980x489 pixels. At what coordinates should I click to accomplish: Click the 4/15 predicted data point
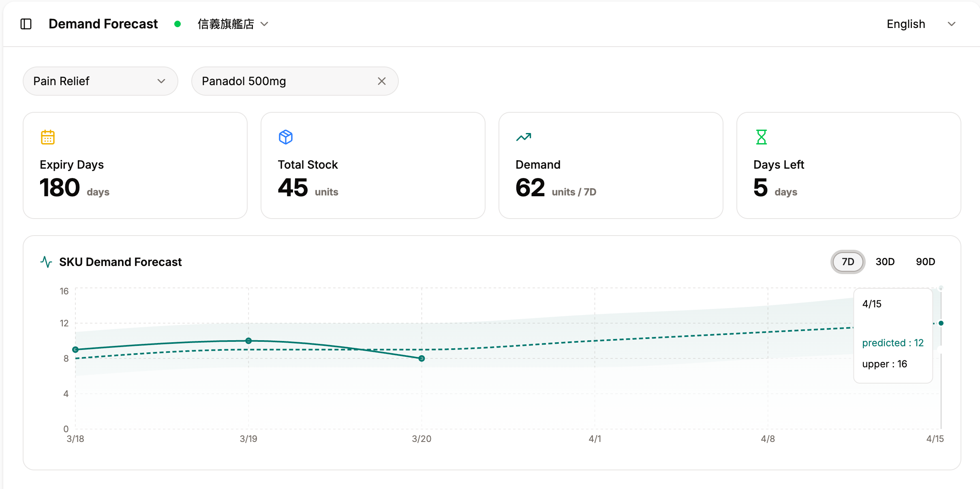941,323
